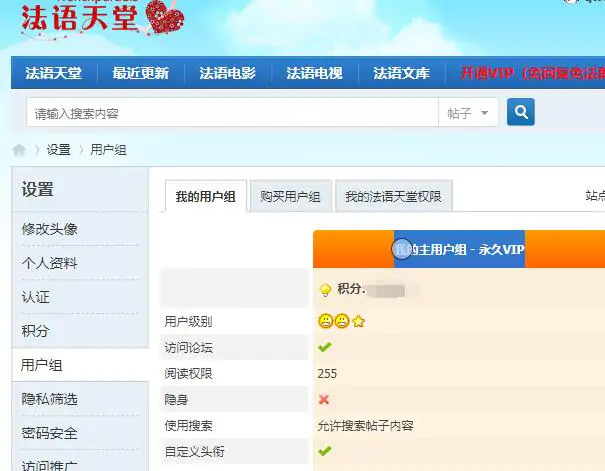
Task: Click the 255 阅读权限 value
Action: tap(327, 373)
